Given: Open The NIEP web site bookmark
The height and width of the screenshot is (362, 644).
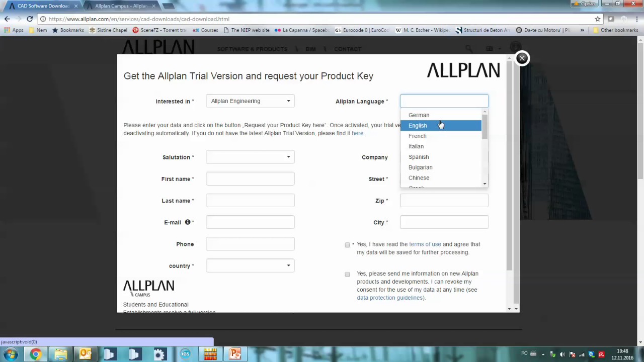Looking at the screenshot, I should point(247,30).
